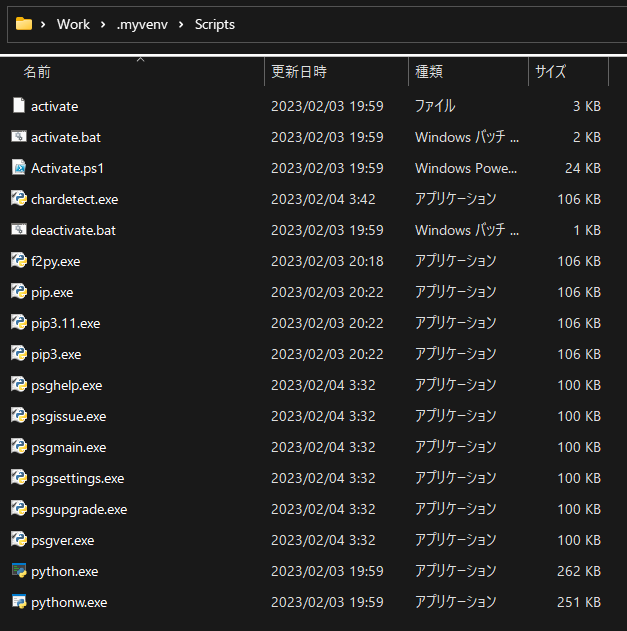Click the deactivate.bat batch file icon
Image resolution: width=627 pixels, height=631 pixels.
tap(18, 230)
